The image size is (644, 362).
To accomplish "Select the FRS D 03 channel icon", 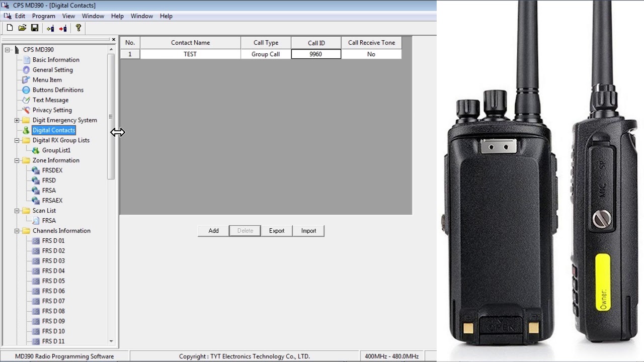I will click(x=36, y=261).
